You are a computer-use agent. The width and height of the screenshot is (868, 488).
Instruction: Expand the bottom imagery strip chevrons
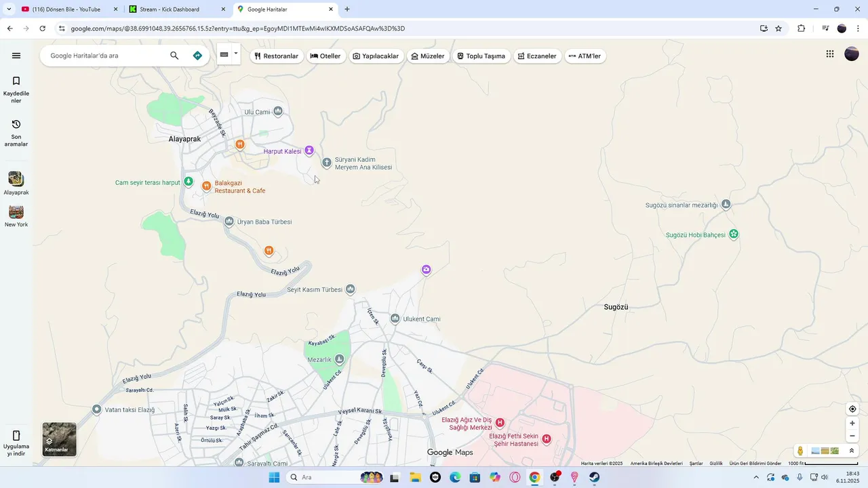pos(852,451)
